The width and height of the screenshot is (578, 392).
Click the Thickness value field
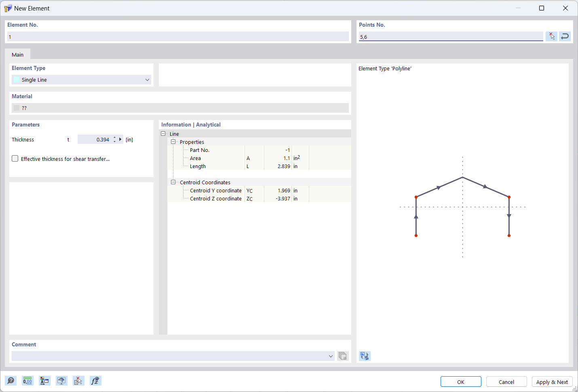tap(95, 139)
